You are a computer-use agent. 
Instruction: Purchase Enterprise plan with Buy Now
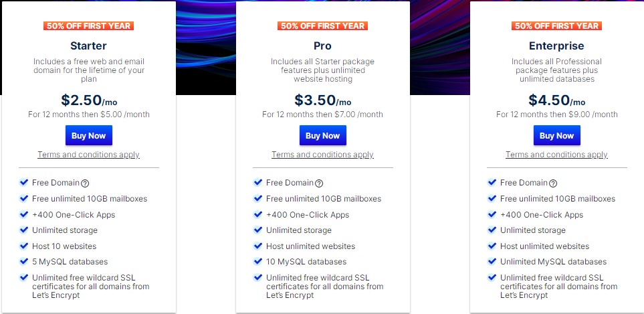click(x=556, y=135)
